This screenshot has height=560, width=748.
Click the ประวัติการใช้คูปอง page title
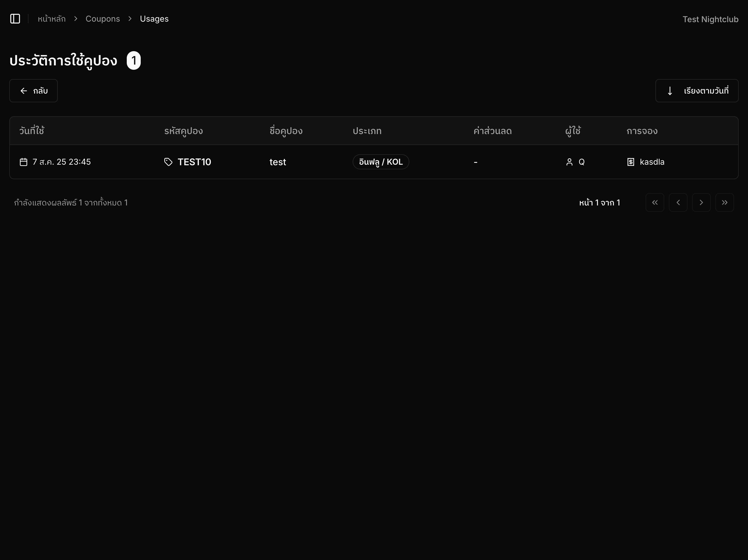coord(63,61)
